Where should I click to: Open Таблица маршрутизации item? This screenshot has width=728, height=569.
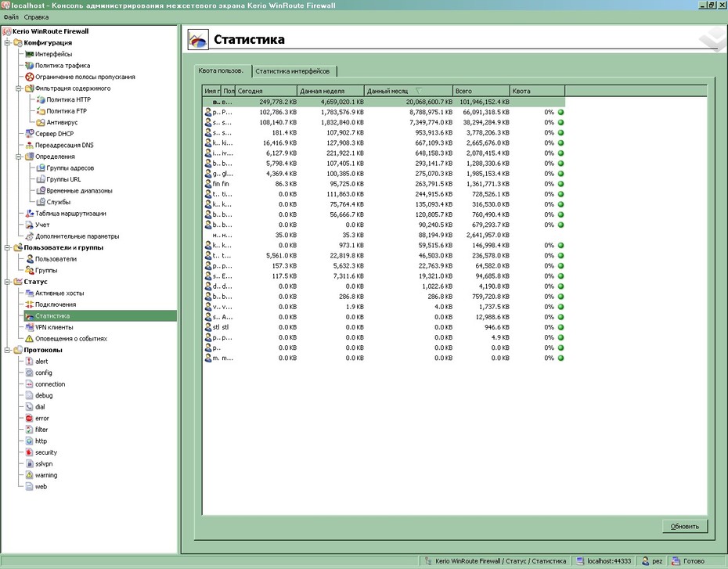click(x=70, y=214)
